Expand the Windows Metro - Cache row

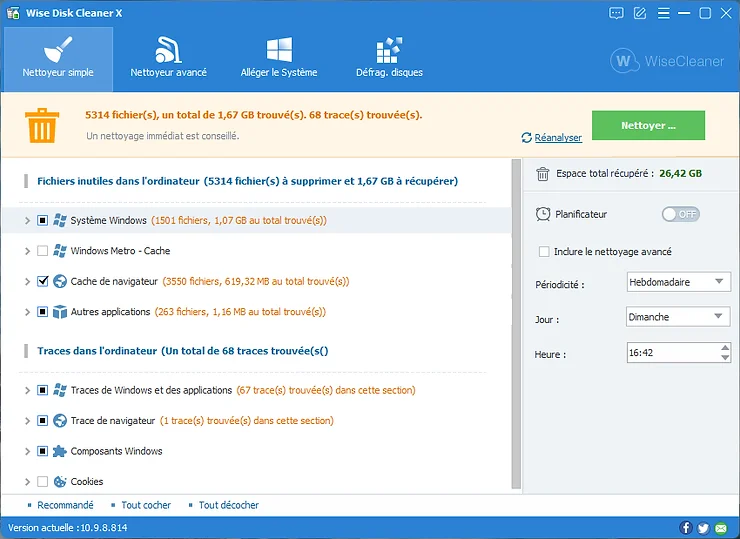pyautogui.click(x=27, y=251)
